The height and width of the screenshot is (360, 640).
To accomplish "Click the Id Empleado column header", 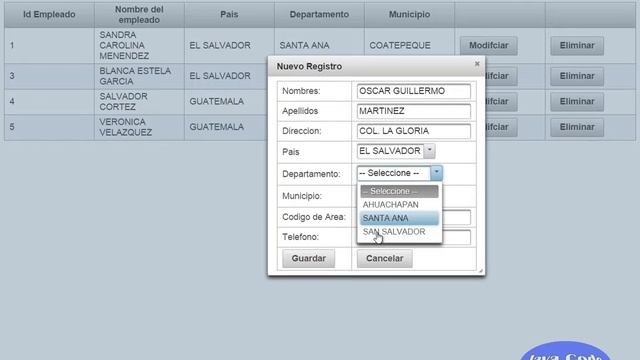I will click(49, 14).
